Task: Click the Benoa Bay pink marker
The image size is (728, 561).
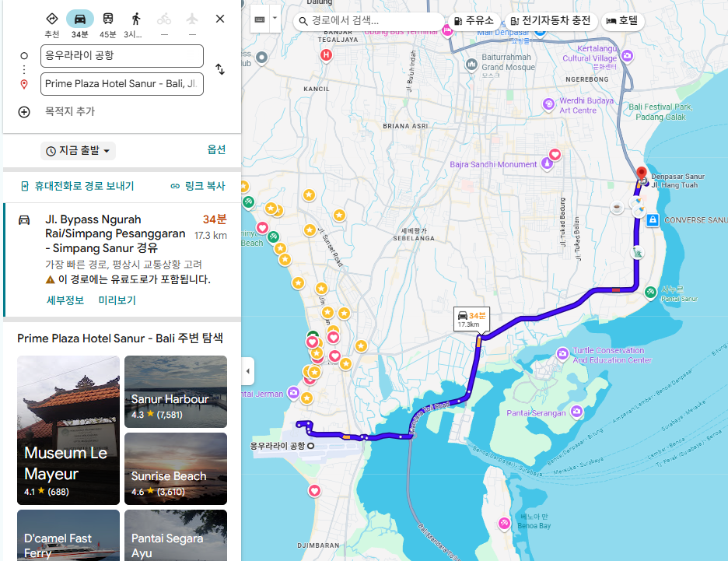Action: point(504,524)
